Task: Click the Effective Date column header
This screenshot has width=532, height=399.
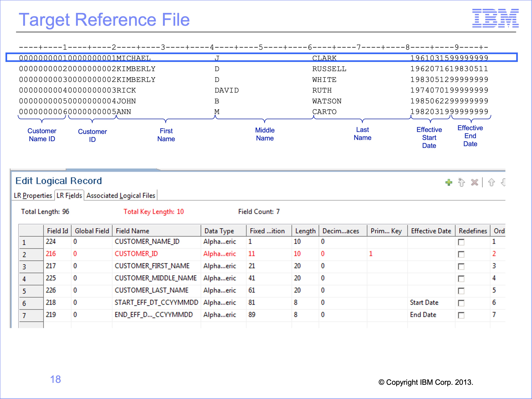Action: pos(431,231)
